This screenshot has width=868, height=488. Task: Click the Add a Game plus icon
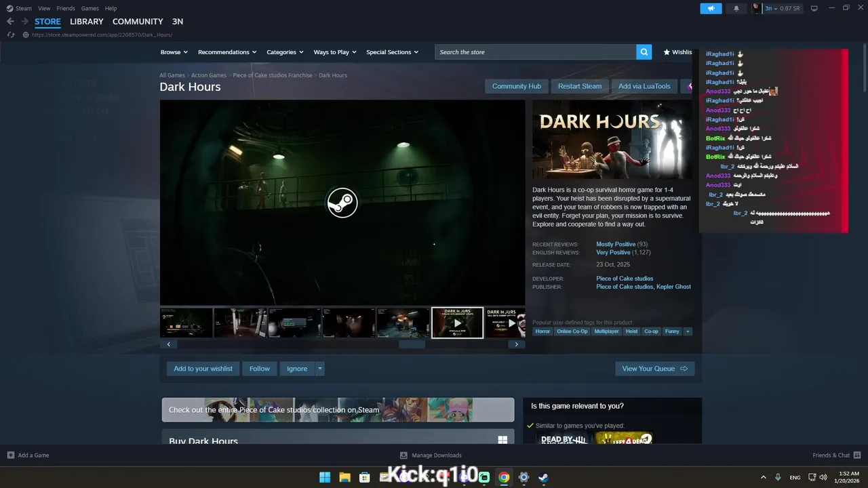coord(11,455)
